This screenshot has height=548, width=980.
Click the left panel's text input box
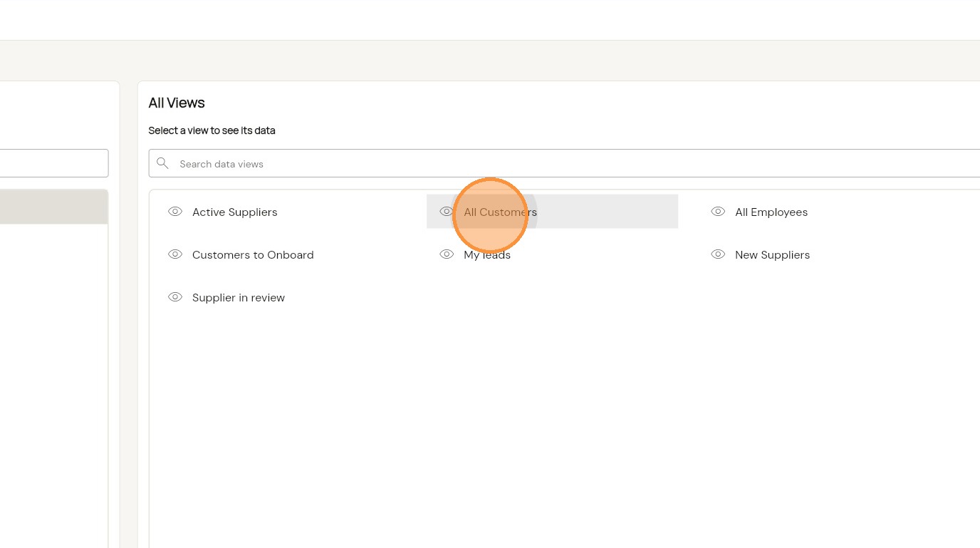tap(53, 163)
